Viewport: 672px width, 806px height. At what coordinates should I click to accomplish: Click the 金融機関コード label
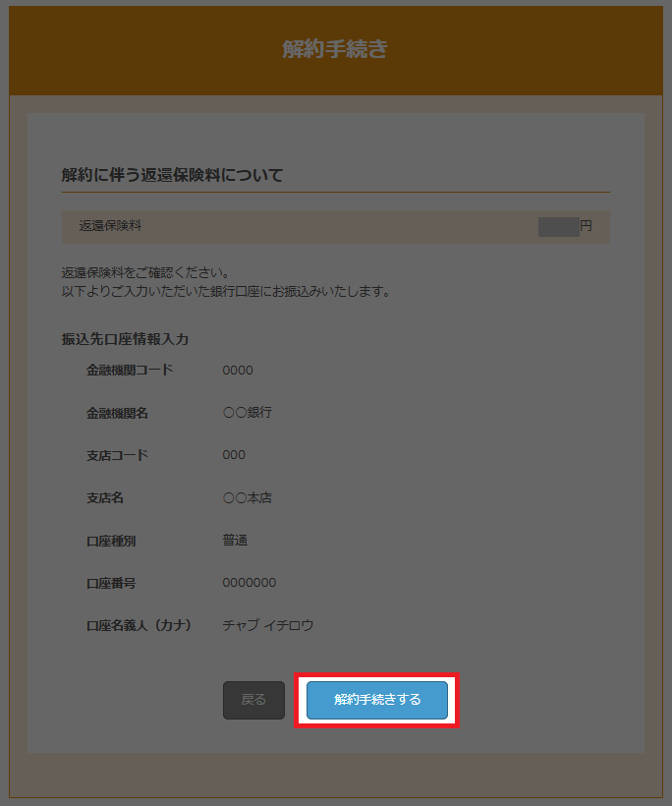pyautogui.click(x=130, y=371)
